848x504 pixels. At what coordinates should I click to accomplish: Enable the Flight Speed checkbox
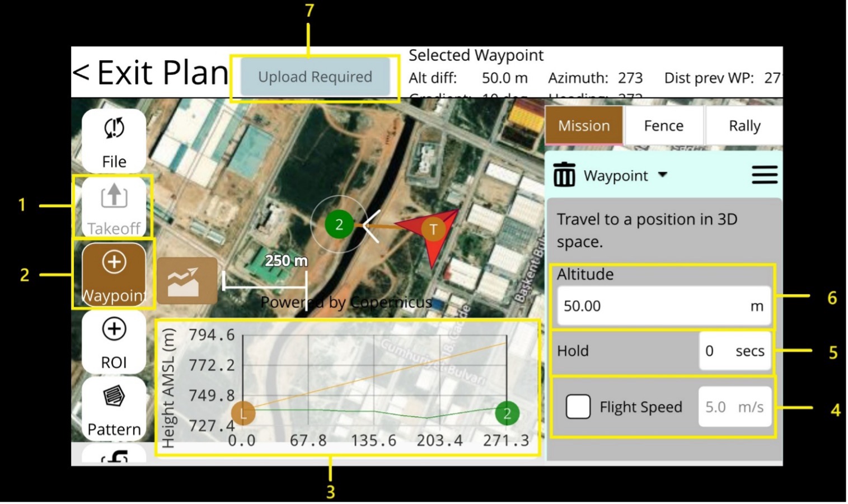click(x=578, y=407)
